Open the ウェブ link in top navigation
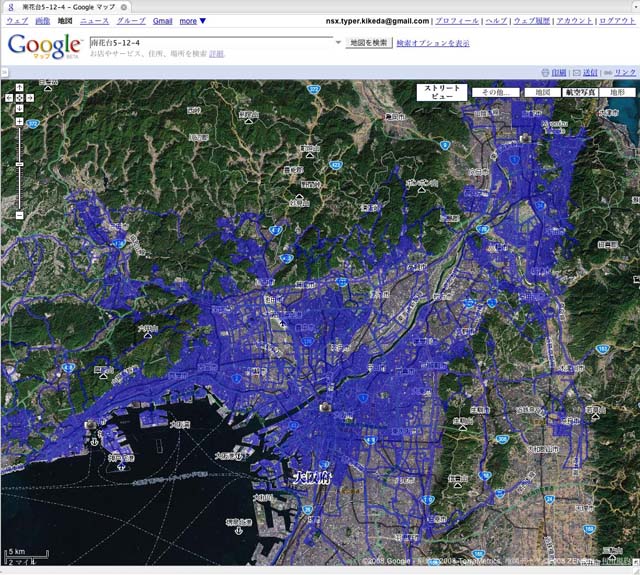The width and height of the screenshot is (640, 575). (17, 21)
